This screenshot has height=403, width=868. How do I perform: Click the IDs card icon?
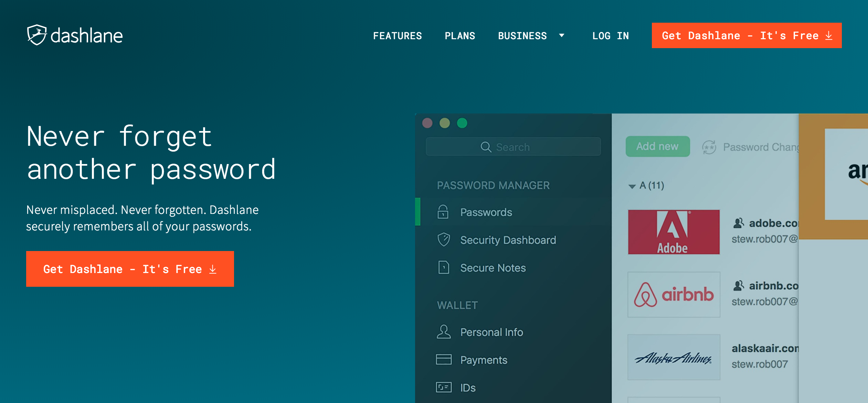point(444,387)
